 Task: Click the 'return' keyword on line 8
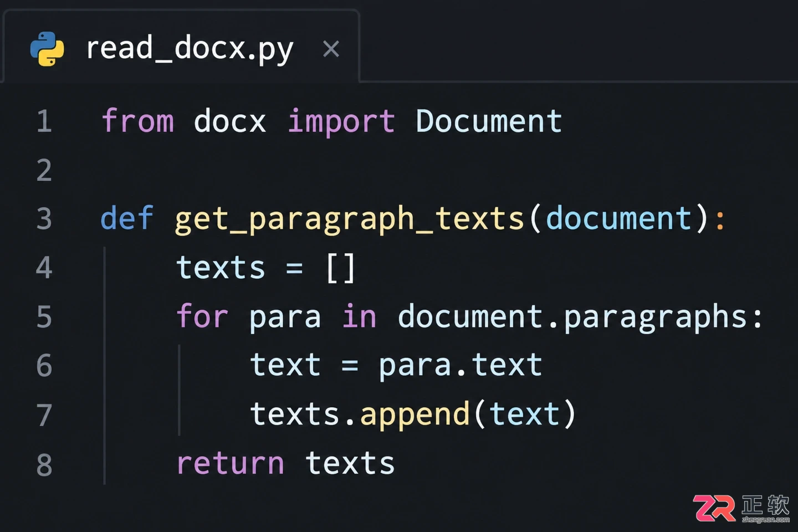tap(230, 464)
